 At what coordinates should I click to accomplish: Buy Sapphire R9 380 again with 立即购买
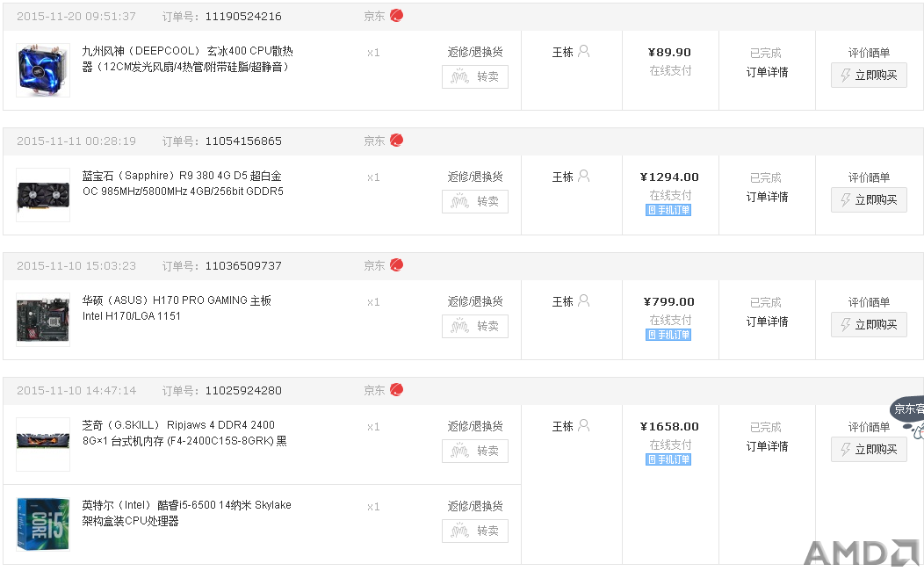(x=869, y=199)
